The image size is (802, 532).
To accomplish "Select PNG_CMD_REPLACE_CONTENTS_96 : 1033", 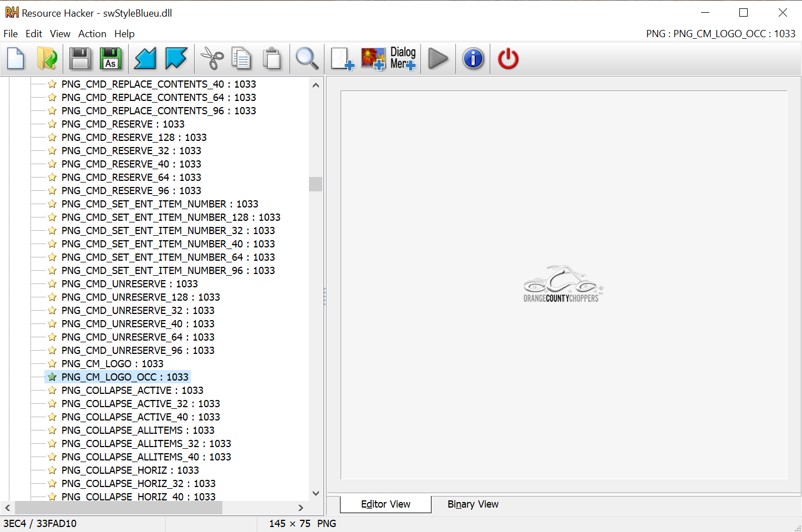I will tap(159, 110).
